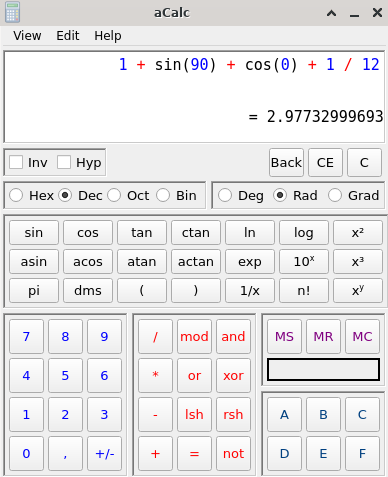Image resolution: width=388 pixels, height=477 pixels.
Task: Click the x³ cube button
Action: (x=358, y=262)
